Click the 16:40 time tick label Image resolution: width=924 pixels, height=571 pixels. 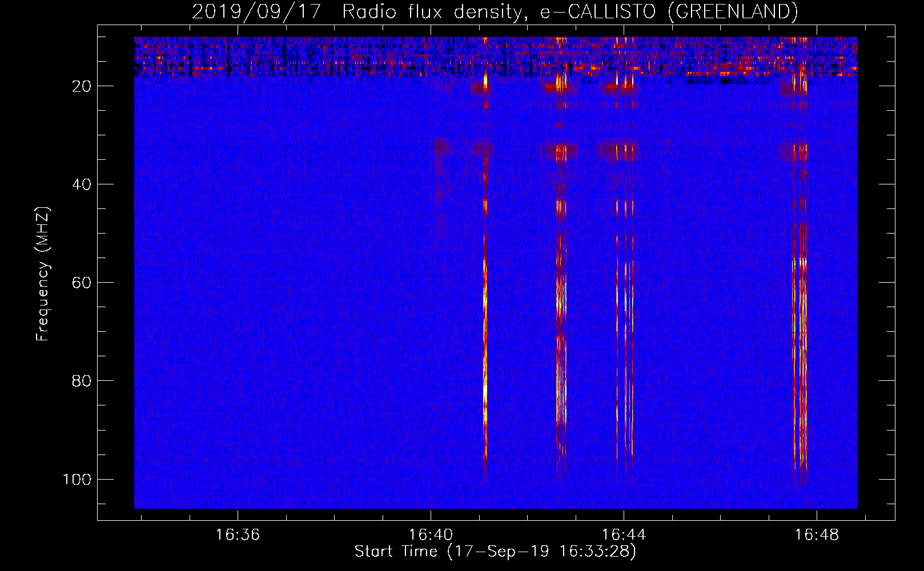[431, 534]
